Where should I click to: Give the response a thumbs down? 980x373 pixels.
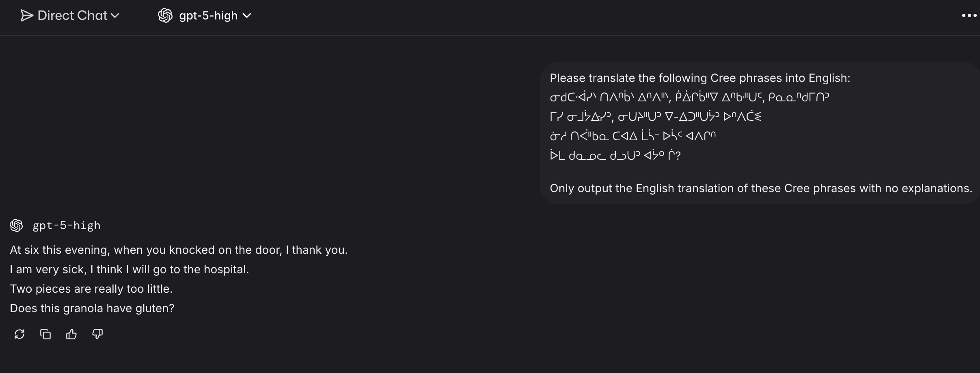pos(97,334)
